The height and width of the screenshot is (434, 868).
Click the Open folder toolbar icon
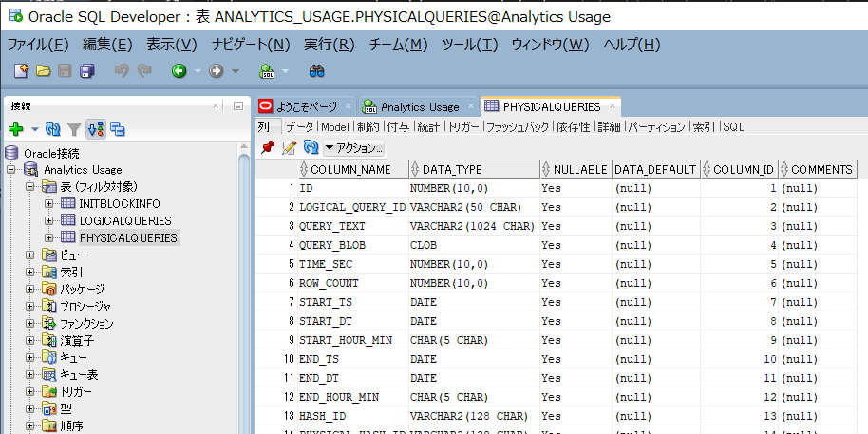click(43, 71)
